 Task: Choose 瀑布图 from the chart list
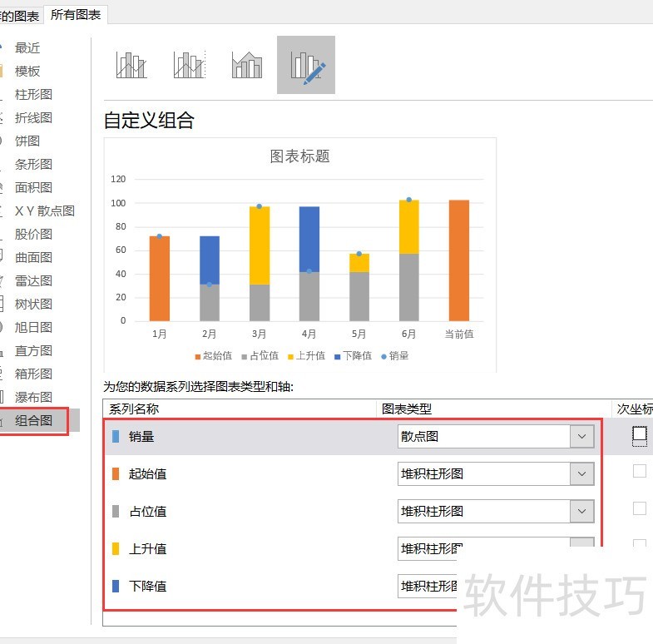coord(33,398)
